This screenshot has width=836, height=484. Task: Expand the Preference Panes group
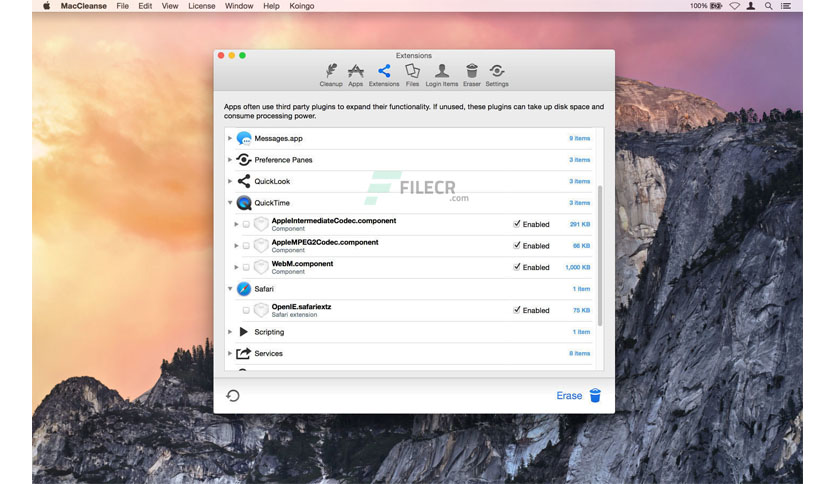click(x=230, y=160)
